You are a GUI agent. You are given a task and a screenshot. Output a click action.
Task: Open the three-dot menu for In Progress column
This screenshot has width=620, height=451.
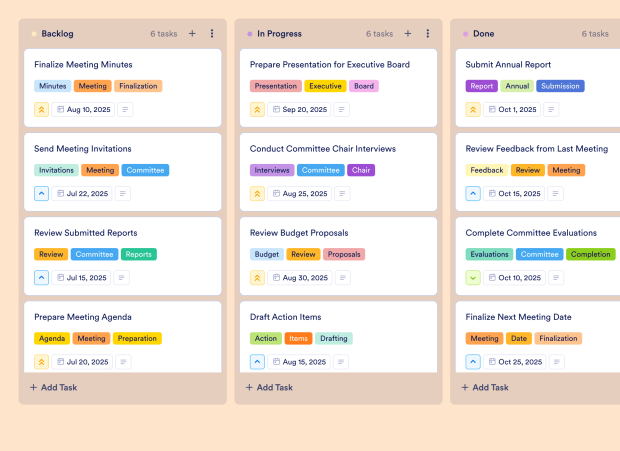click(x=428, y=34)
